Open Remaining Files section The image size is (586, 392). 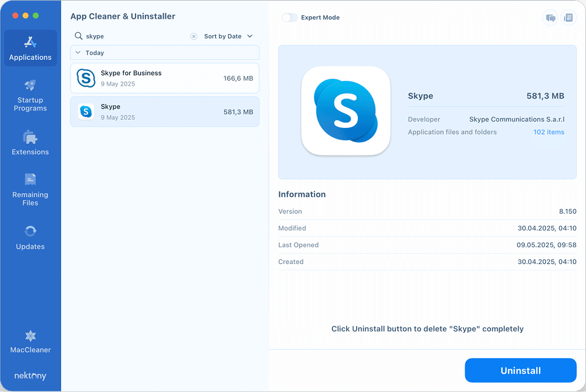(31, 190)
